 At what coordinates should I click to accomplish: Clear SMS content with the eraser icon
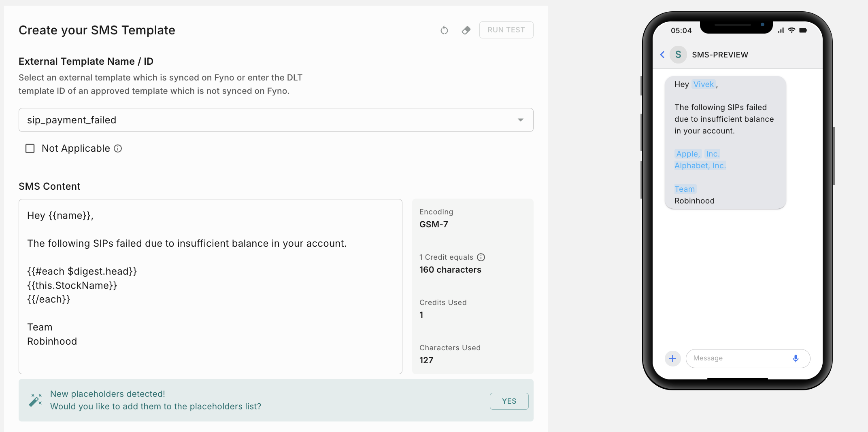point(466,30)
